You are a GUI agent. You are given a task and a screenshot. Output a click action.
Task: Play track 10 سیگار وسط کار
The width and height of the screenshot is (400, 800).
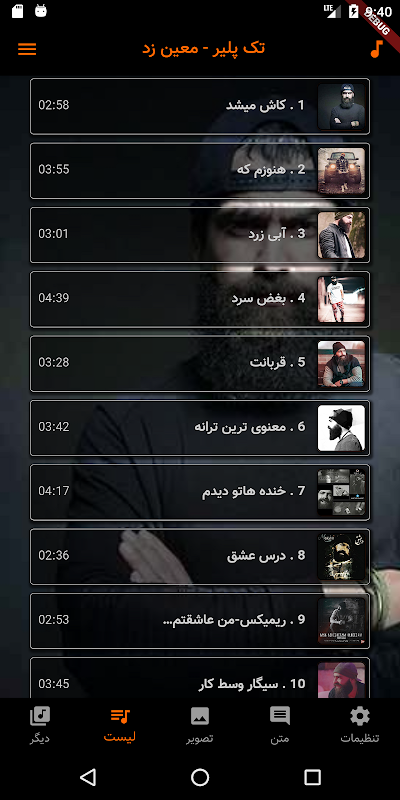point(200,678)
